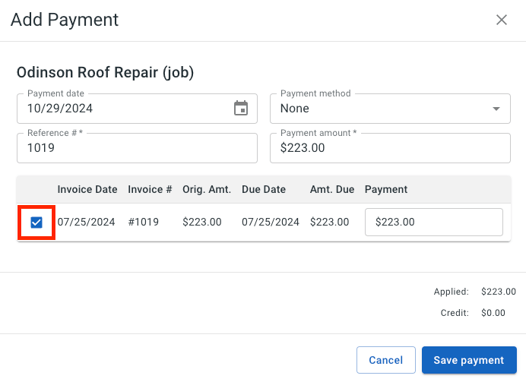Expand the Payment method dropdown arrow

(496, 109)
